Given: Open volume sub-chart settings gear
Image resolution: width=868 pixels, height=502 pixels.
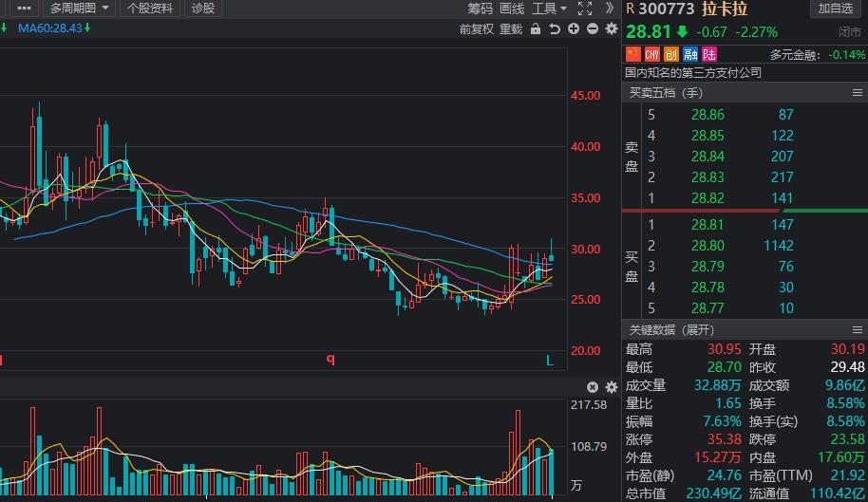Looking at the screenshot, I should pyautogui.click(x=612, y=387).
